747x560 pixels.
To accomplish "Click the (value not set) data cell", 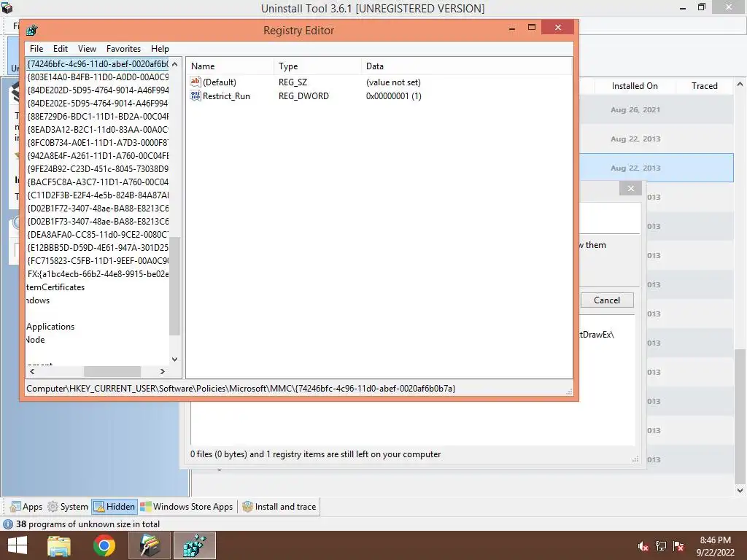I will tap(393, 82).
